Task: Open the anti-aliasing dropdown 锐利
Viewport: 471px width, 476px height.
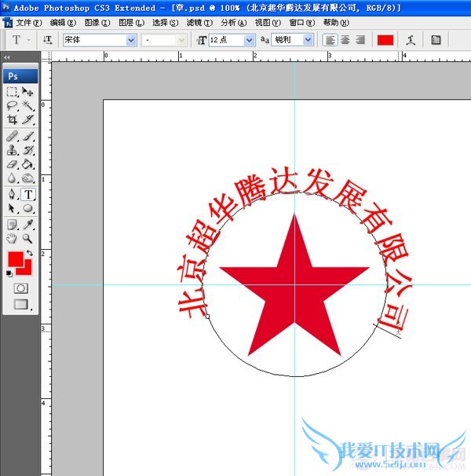Action: pos(308,40)
